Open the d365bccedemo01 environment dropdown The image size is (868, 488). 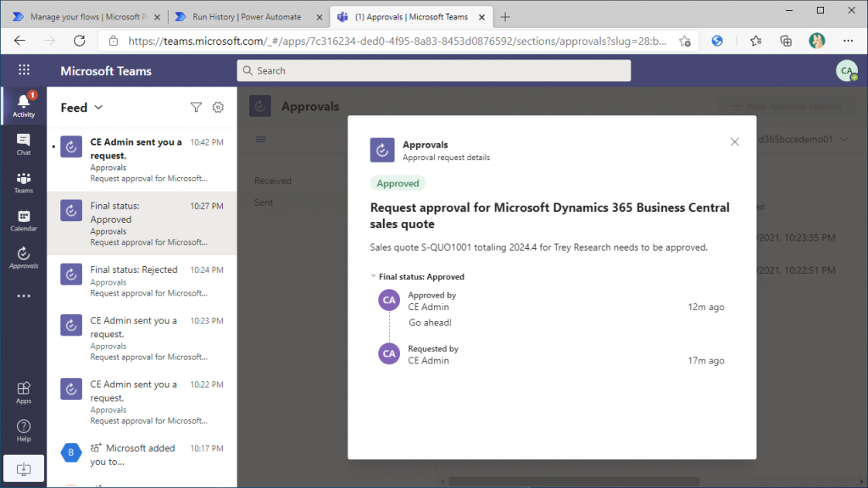(x=803, y=140)
